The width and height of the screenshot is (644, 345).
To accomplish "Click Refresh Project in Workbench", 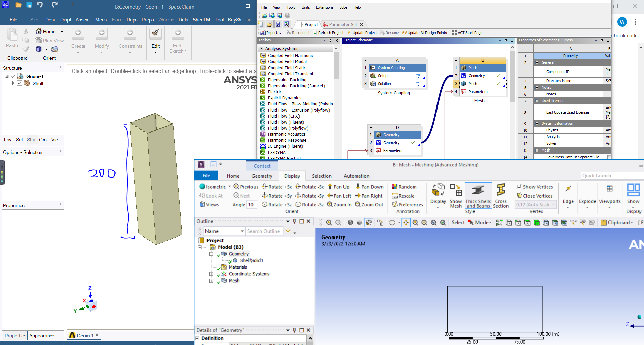I will coord(328,33).
